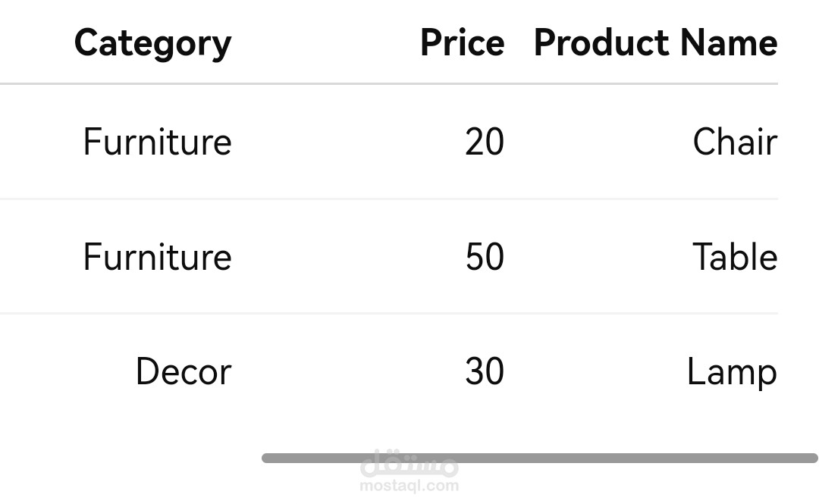
Task: Open the mostaql.com watermark link
Action: [x=409, y=487]
